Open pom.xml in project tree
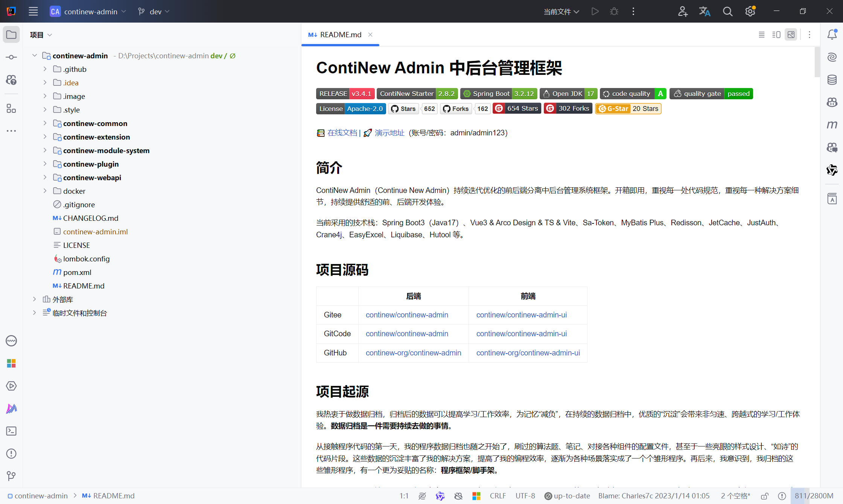 tap(77, 272)
